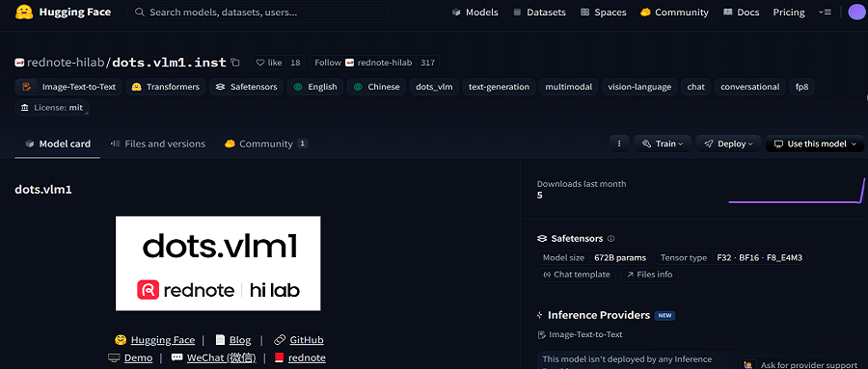Open the Use this model dropdown
The height and width of the screenshot is (369, 868).
pyautogui.click(x=815, y=144)
